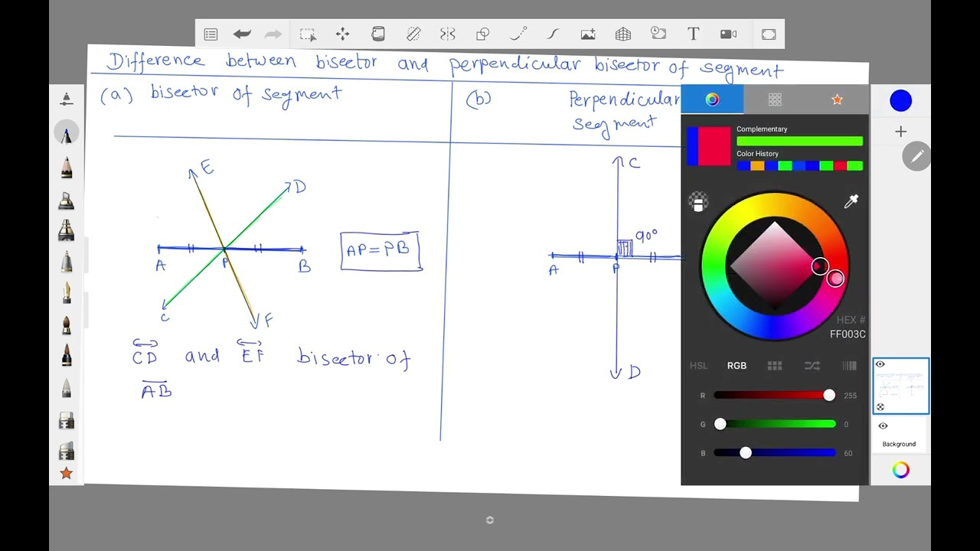Image resolution: width=980 pixels, height=551 pixels.
Task: Click the G green slider handle
Action: [720, 424]
